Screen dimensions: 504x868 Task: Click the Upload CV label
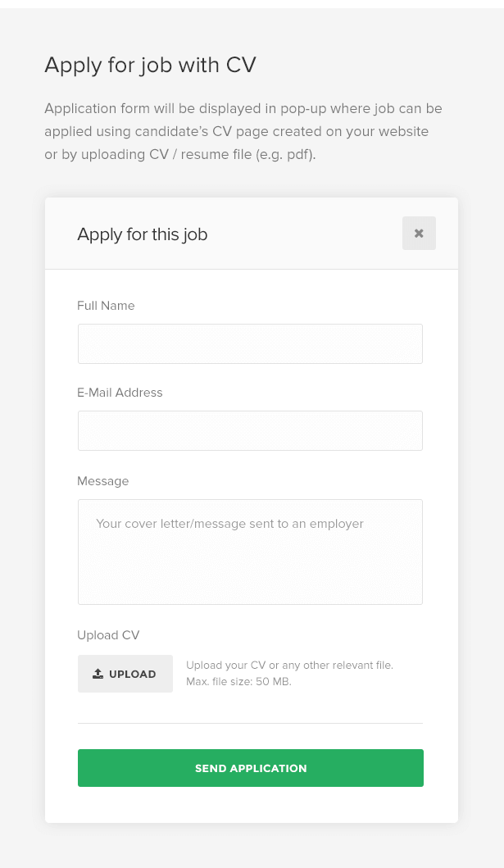(108, 635)
